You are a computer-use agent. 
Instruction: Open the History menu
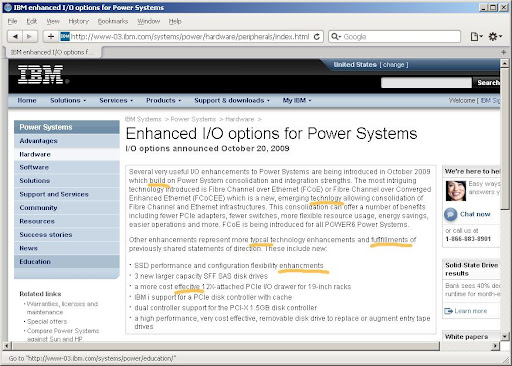coord(79,21)
